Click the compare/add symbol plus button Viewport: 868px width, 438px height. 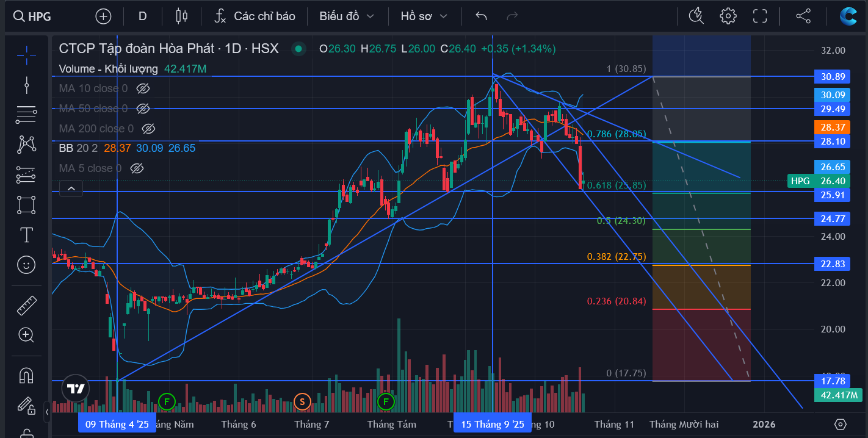click(103, 16)
